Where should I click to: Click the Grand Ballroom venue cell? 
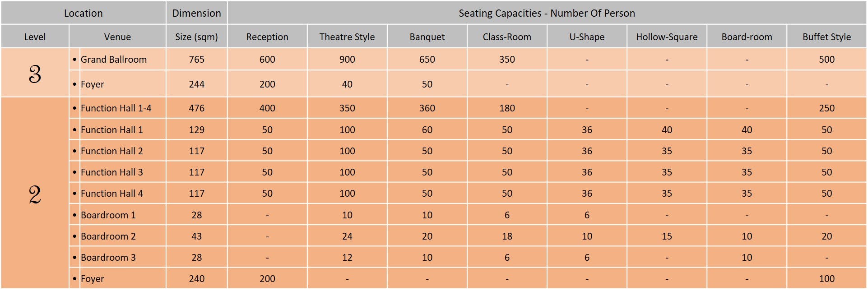tap(117, 59)
